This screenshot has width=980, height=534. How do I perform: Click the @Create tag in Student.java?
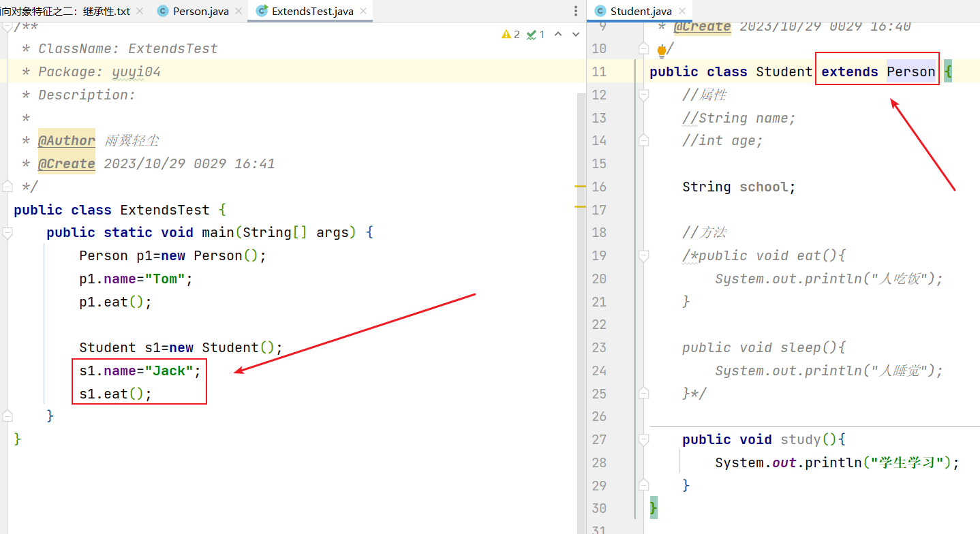pos(702,27)
